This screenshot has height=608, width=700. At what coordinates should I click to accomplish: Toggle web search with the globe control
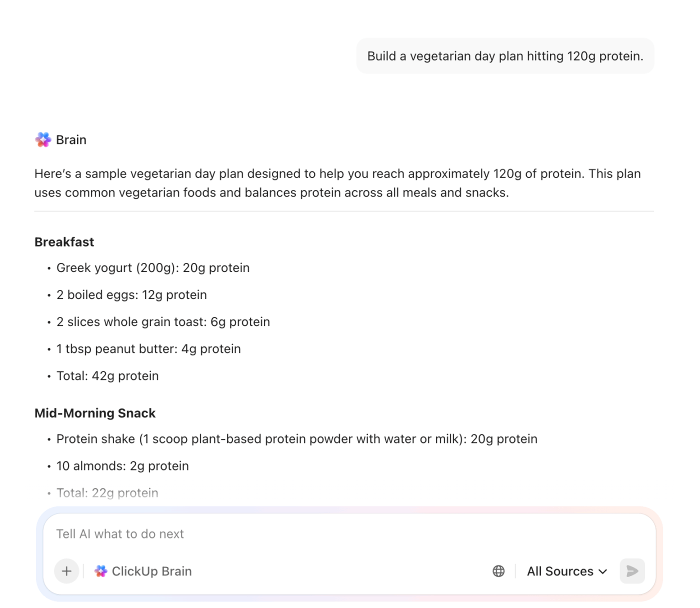(x=498, y=571)
